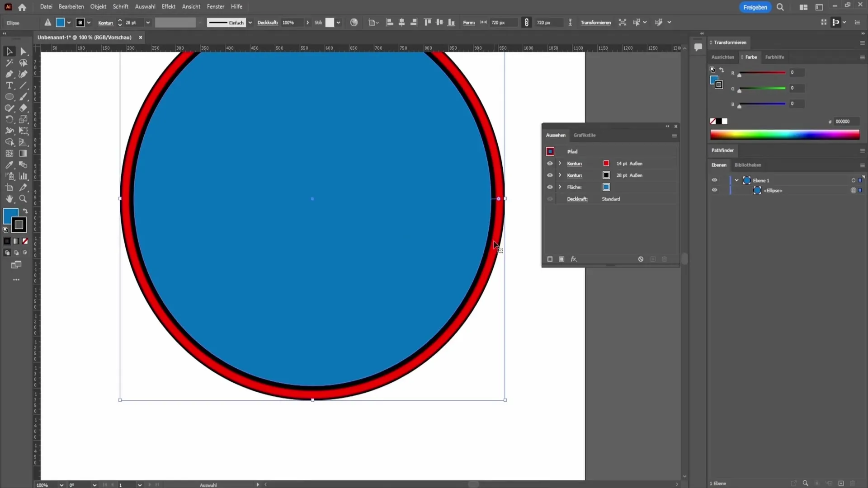868x488 pixels.
Task: Click Transformieren in the control bar
Action: pyautogui.click(x=595, y=23)
